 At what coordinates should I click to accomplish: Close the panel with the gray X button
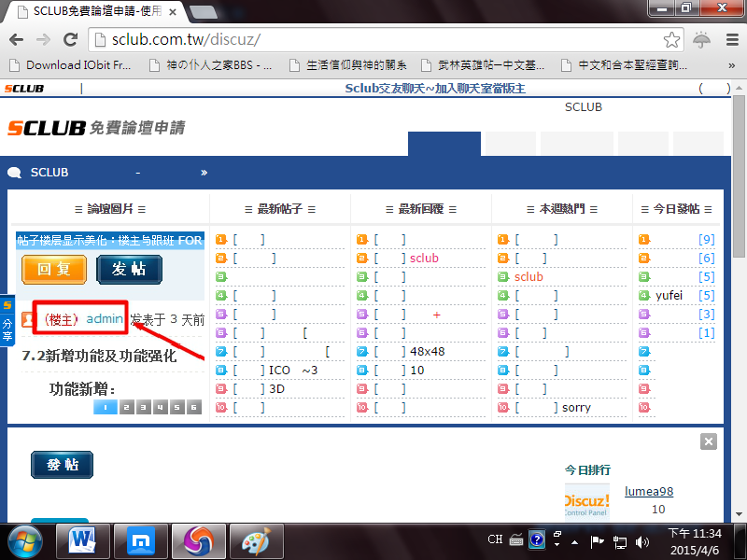[709, 441]
